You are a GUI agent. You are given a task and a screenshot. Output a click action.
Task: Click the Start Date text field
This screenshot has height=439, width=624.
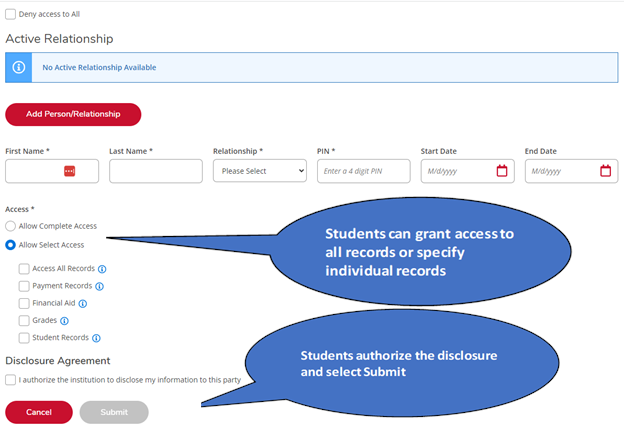click(468, 171)
